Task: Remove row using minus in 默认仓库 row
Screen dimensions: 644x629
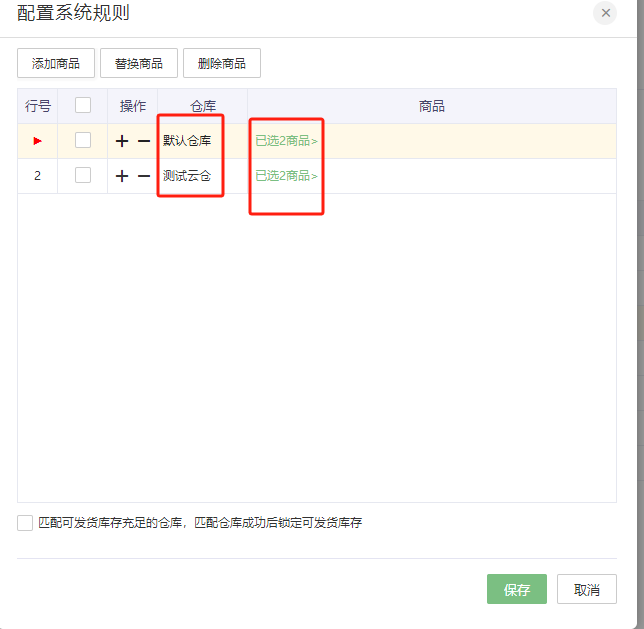Action: pos(144,141)
